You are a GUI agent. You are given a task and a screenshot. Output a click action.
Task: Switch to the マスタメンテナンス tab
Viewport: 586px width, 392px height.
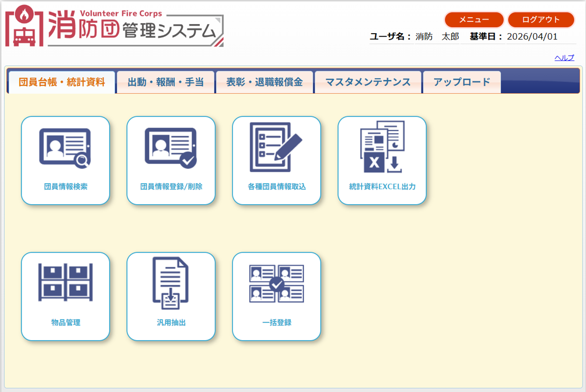point(368,82)
